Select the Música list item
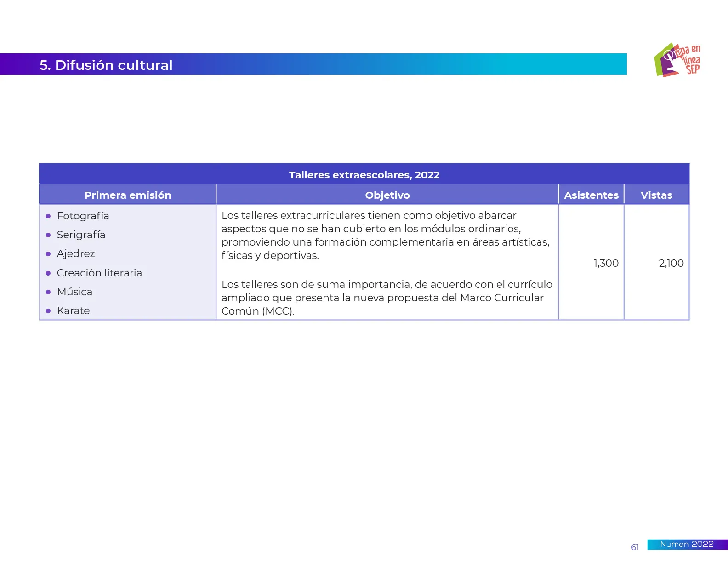Image resolution: width=728 pixels, height=563 pixels. pos(74,292)
